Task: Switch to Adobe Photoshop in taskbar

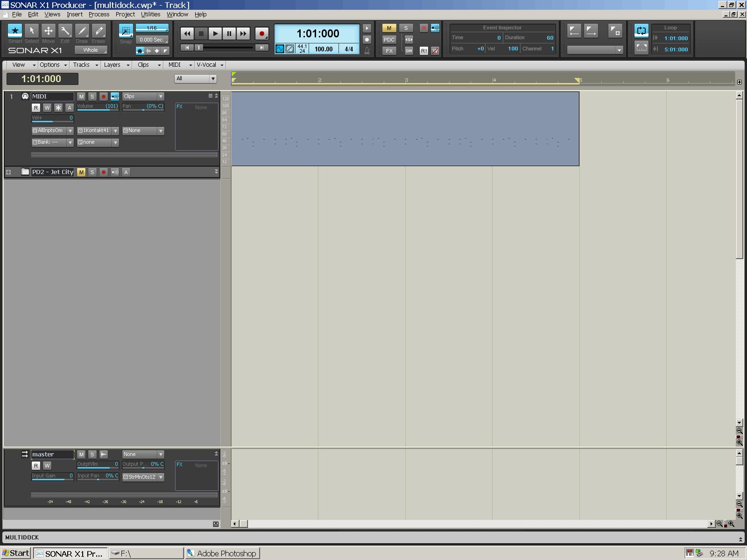Action: pyautogui.click(x=222, y=553)
